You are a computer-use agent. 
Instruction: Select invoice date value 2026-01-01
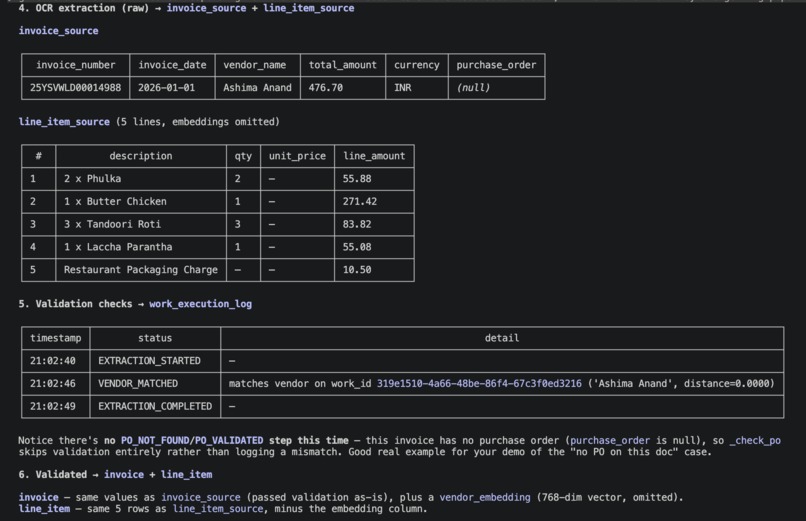pyautogui.click(x=167, y=88)
